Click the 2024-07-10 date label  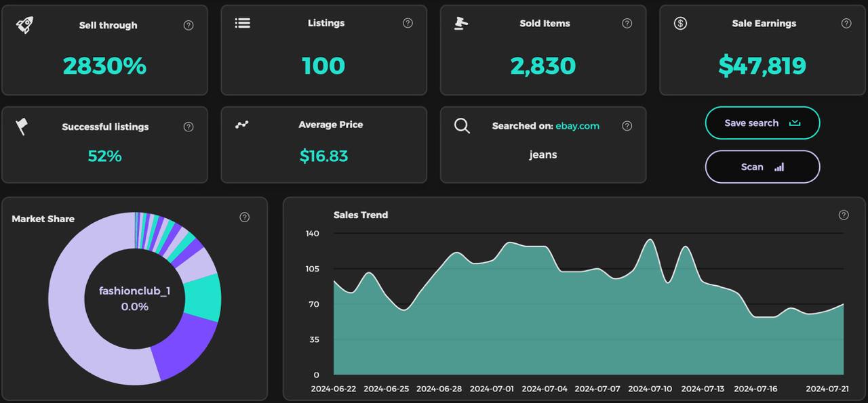coord(650,389)
